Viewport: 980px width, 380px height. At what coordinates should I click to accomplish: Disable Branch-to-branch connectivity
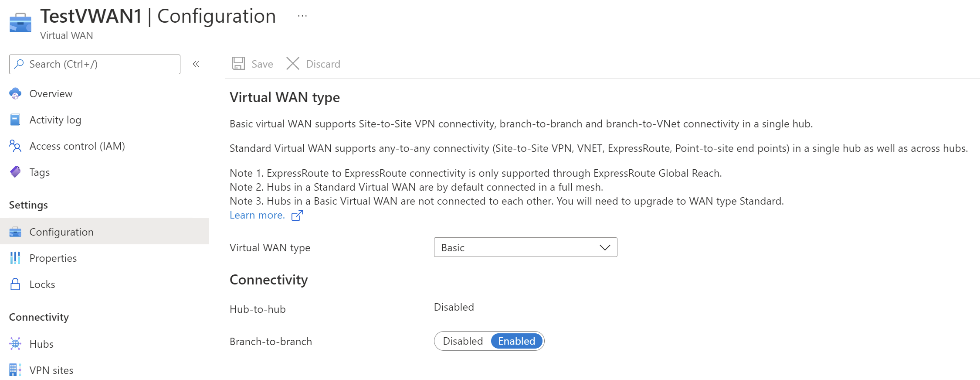pos(463,341)
